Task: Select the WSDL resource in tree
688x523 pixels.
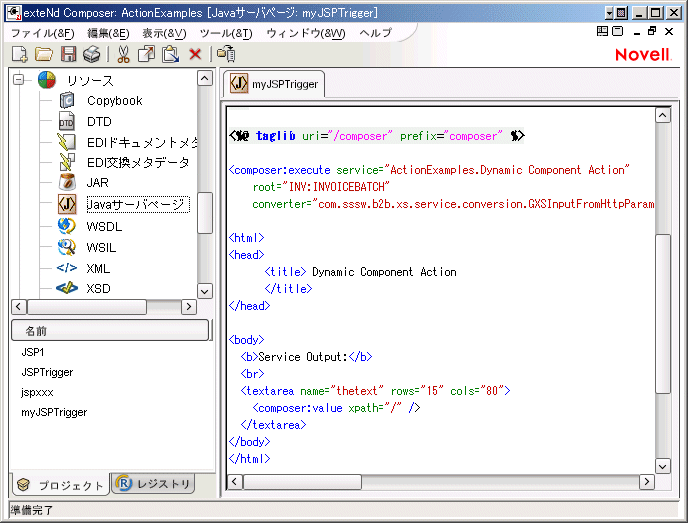Action: [x=104, y=227]
